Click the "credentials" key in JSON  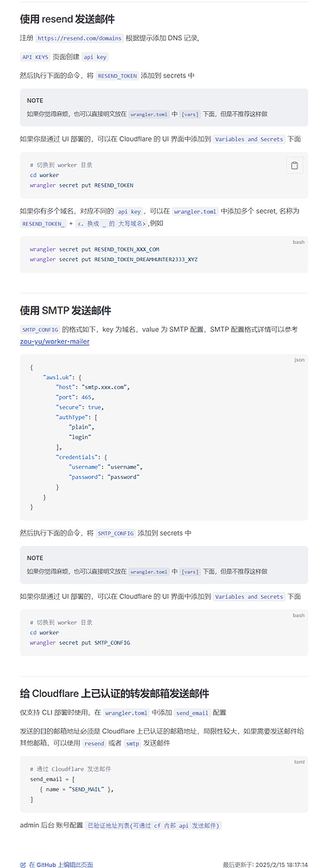coord(75,457)
